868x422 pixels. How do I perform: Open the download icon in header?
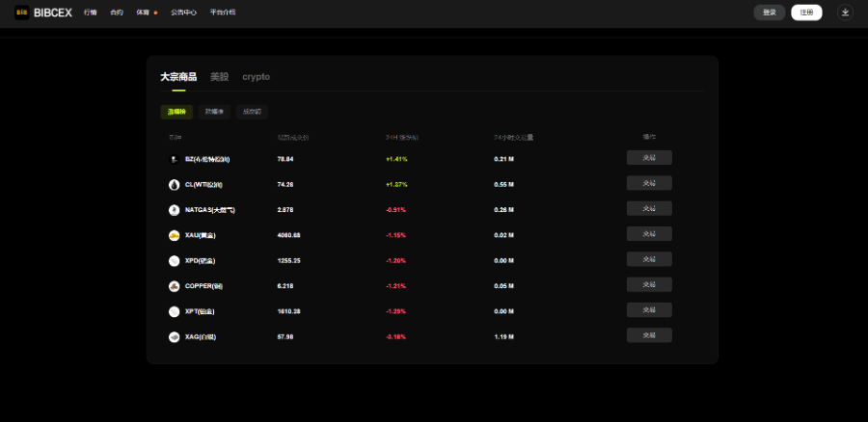(x=845, y=13)
